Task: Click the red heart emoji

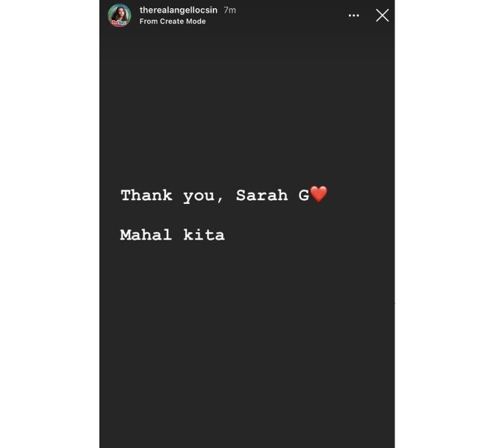Action: [319, 194]
